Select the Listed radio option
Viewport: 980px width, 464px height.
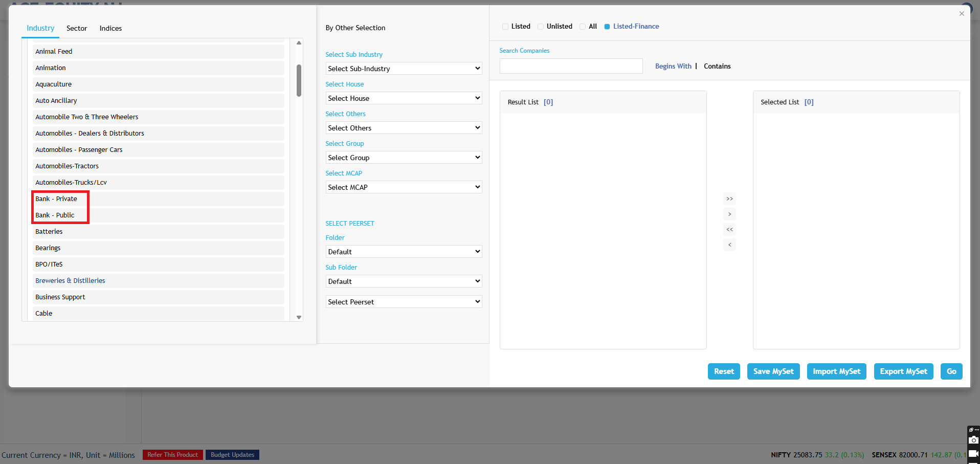[x=505, y=27]
